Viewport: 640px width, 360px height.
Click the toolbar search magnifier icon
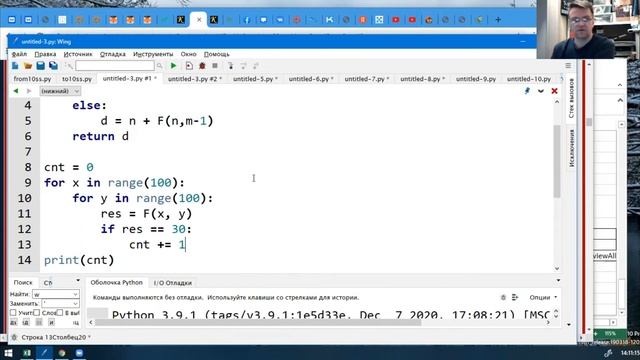click(160, 66)
